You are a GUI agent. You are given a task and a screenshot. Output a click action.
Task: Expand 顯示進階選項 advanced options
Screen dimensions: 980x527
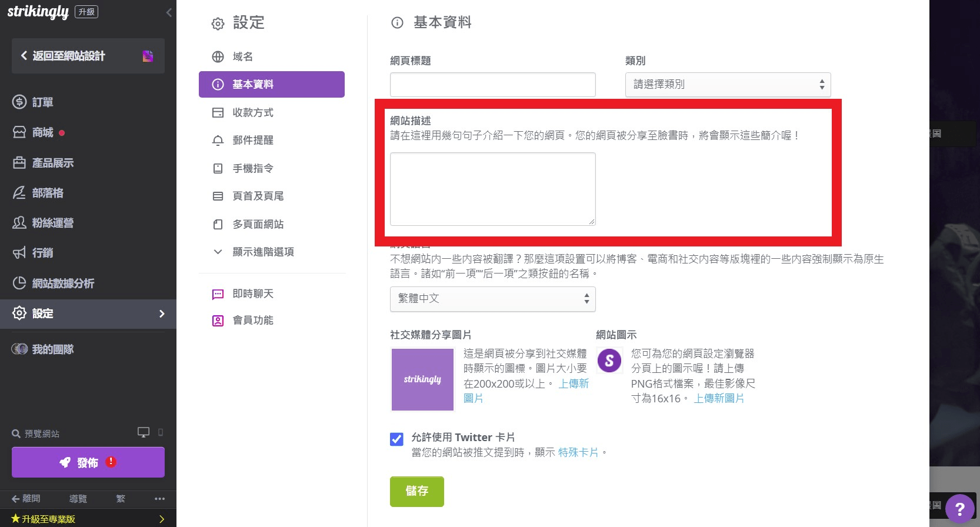[x=262, y=252]
